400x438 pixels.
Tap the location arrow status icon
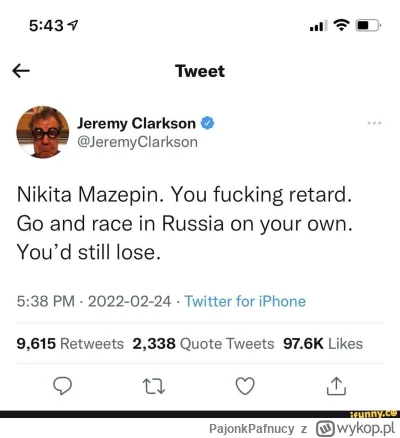(73, 25)
